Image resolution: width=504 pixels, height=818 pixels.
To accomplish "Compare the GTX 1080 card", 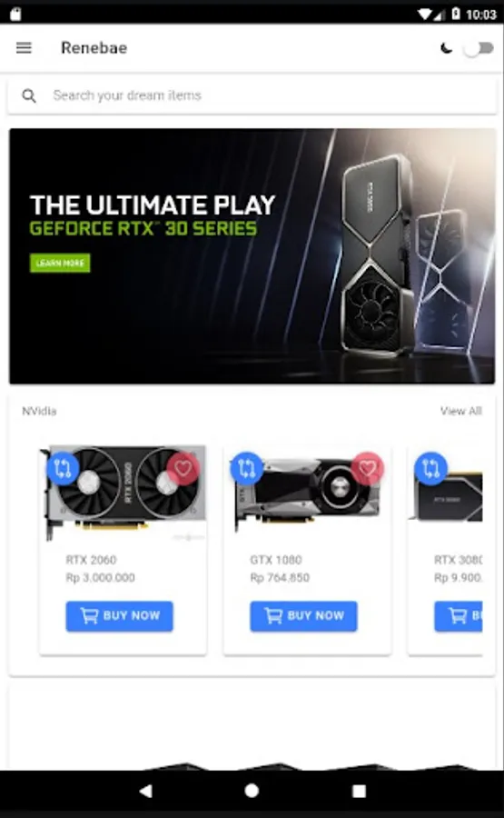I will coord(247,468).
